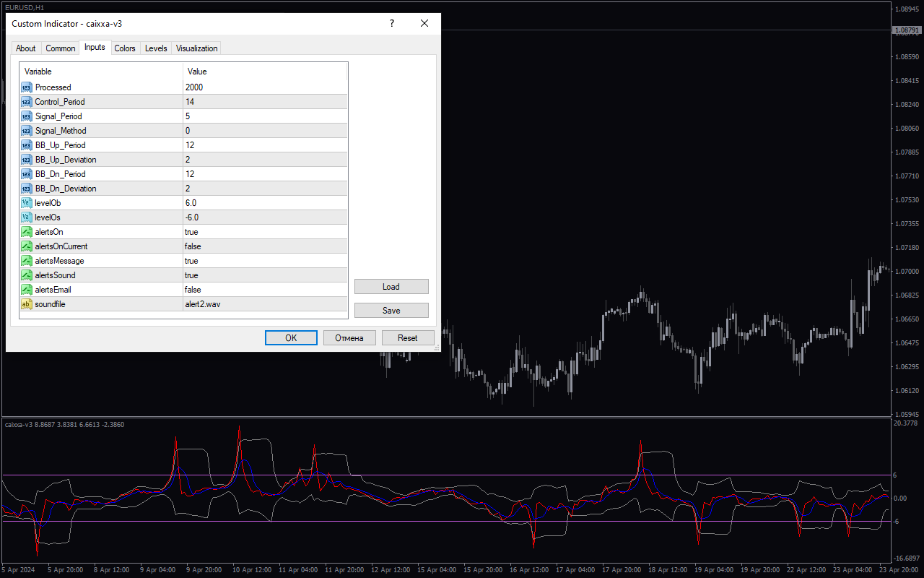Viewport: 924px width, 578px height.
Task: Select the alertsOn true value
Action: (191, 232)
